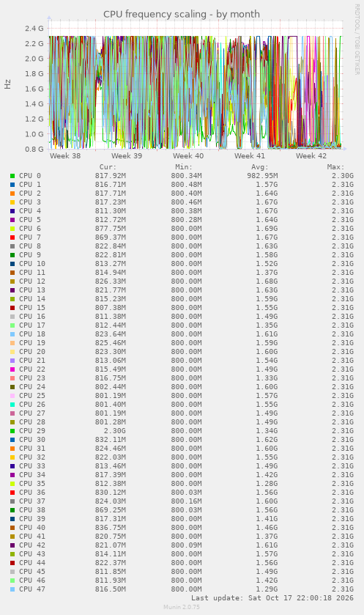
Task: Click the current value '830.12M'
Action: click(x=111, y=493)
